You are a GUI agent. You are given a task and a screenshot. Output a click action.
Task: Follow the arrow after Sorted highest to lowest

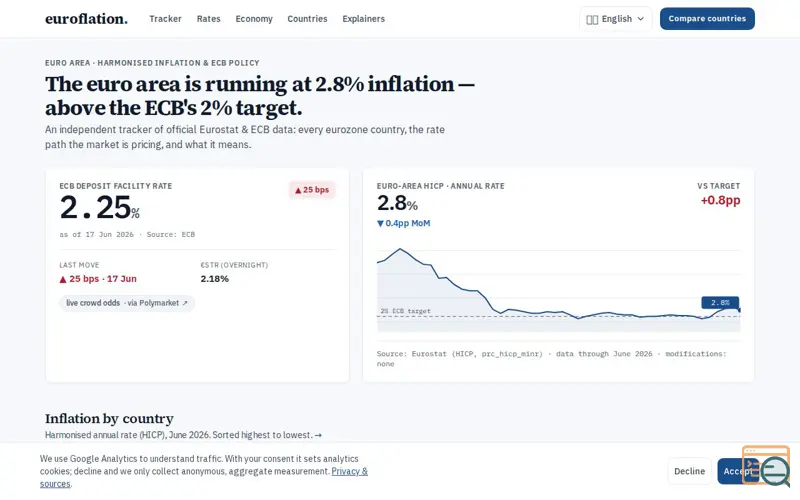coord(318,435)
